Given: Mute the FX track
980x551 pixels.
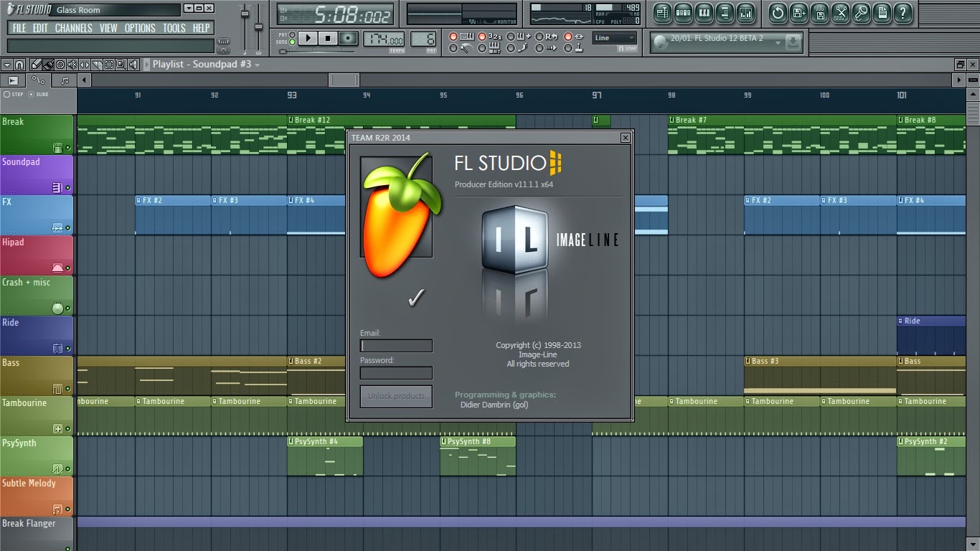Looking at the screenshot, I should click(x=68, y=228).
